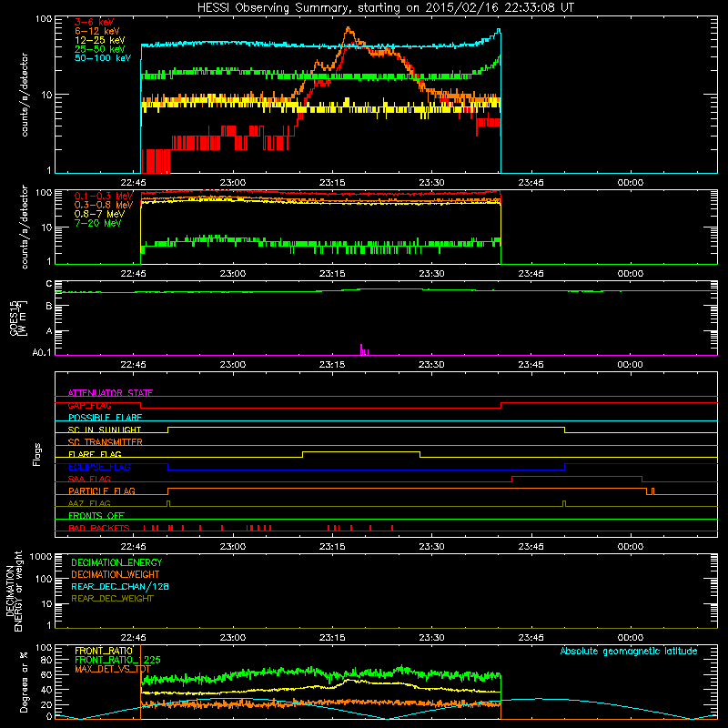This screenshot has height=728, width=728.
Task: Click the A0.1 level label in GOES panel
Action: click(42, 352)
